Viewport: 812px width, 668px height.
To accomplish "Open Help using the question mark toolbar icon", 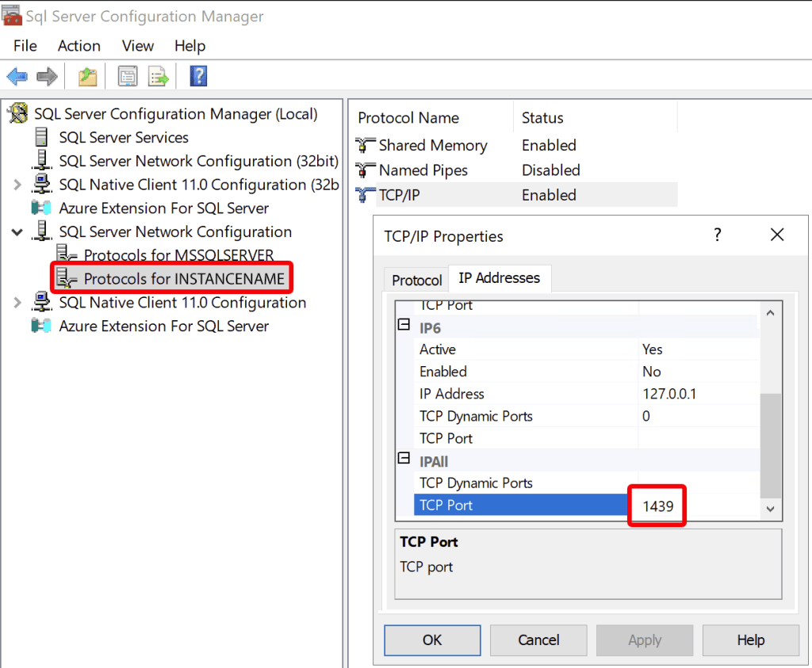I will click(x=197, y=76).
